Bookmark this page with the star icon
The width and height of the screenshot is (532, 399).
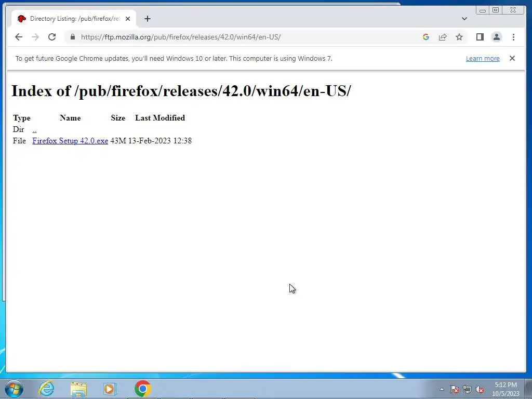point(459,37)
